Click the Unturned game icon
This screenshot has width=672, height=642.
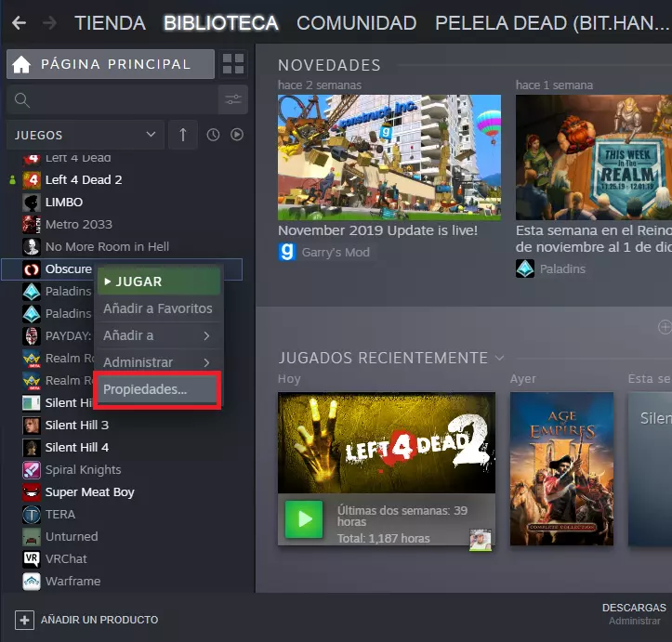(32, 537)
